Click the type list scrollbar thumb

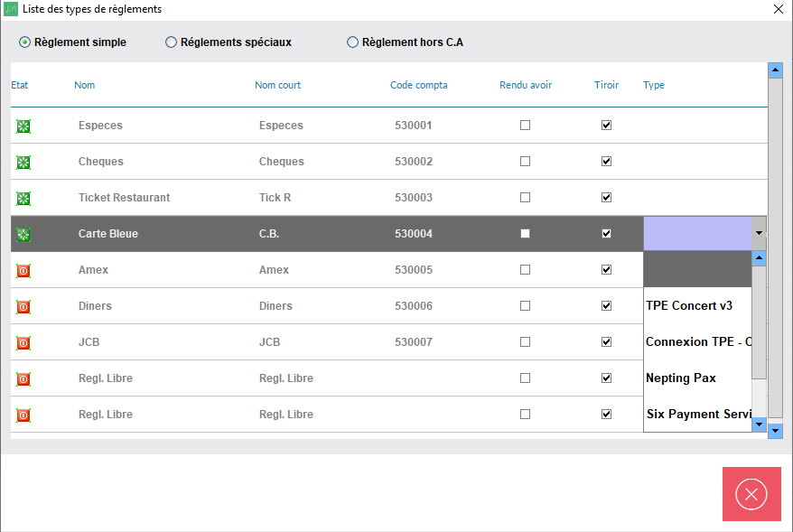[759, 322]
